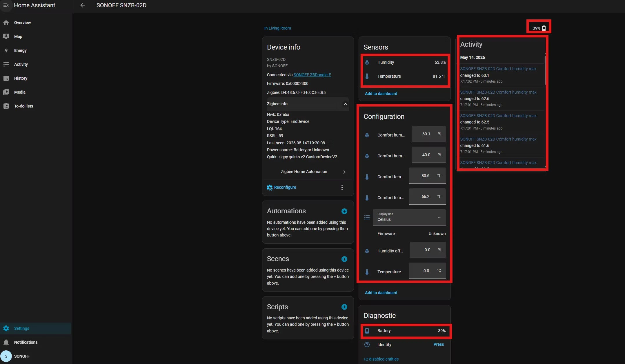625x364 pixels.
Task: Expand Zigbee Home Automation chevron row
Action: pyautogui.click(x=308, y=172)
